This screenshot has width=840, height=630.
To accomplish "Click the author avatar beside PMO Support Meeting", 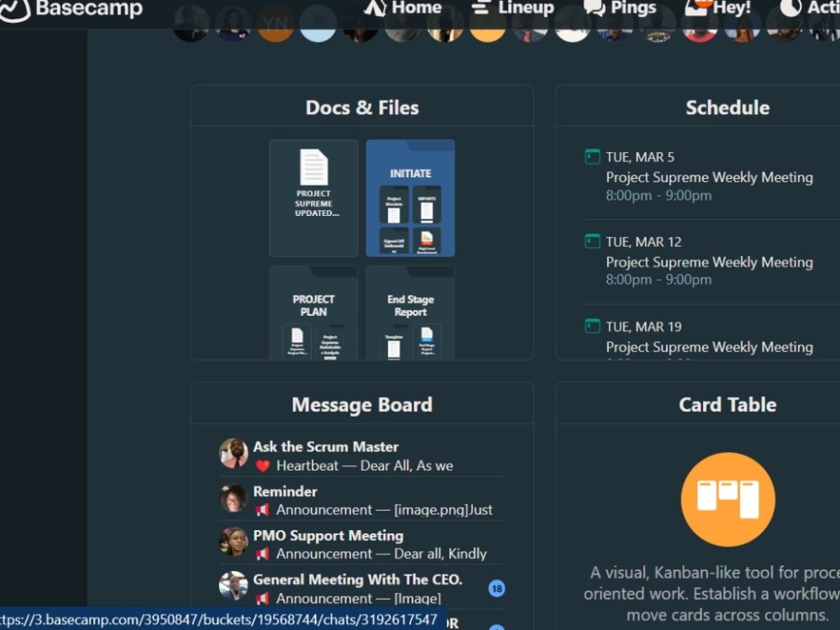I will point(234,542).
